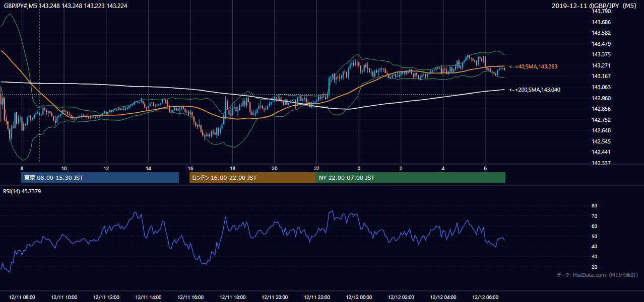
Task: Click price axis value 142.752
Action: click(601, 120)
